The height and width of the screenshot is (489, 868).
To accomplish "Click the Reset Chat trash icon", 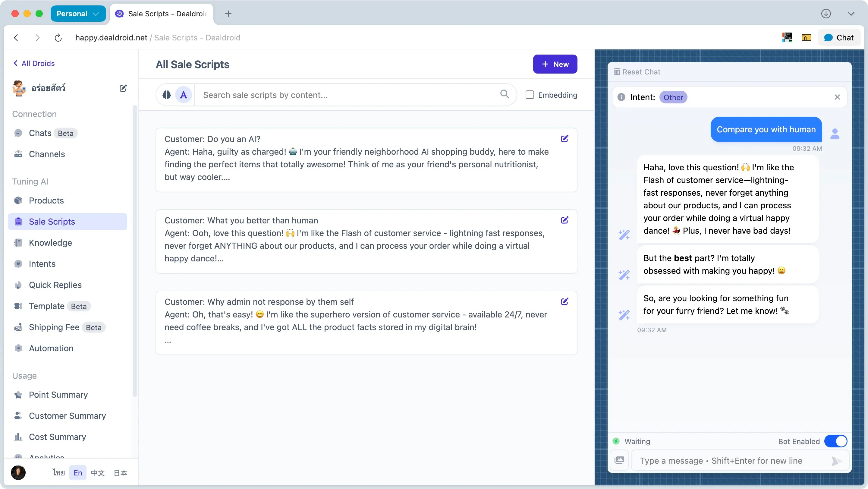I will coord(618,71).
